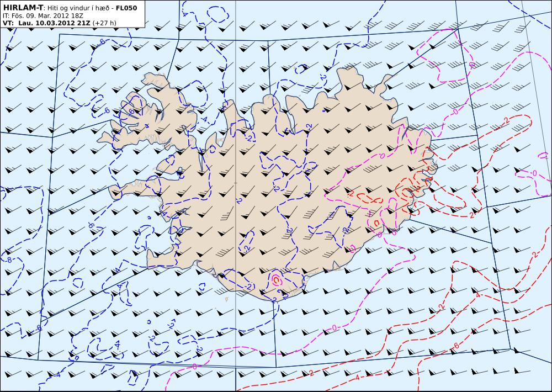
Task: Click the red '6' isotherm label
Action: pos(457,346)
